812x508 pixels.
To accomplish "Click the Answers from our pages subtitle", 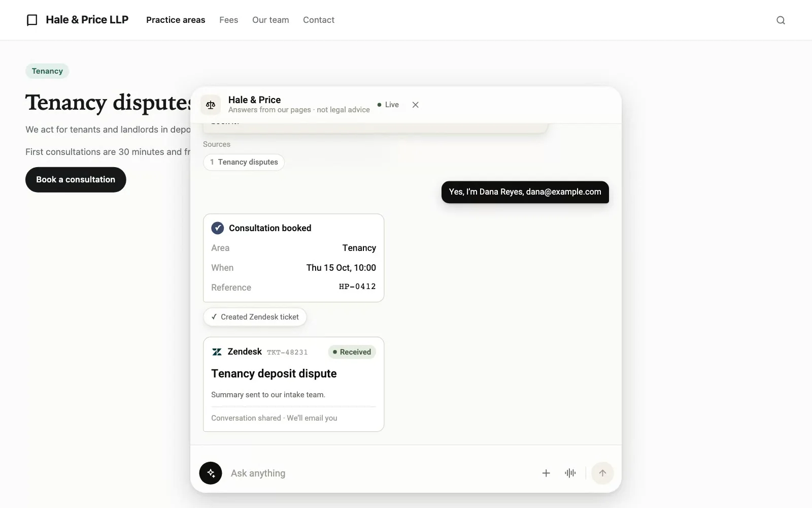I will pyautogui.click(x=299, y=110).
